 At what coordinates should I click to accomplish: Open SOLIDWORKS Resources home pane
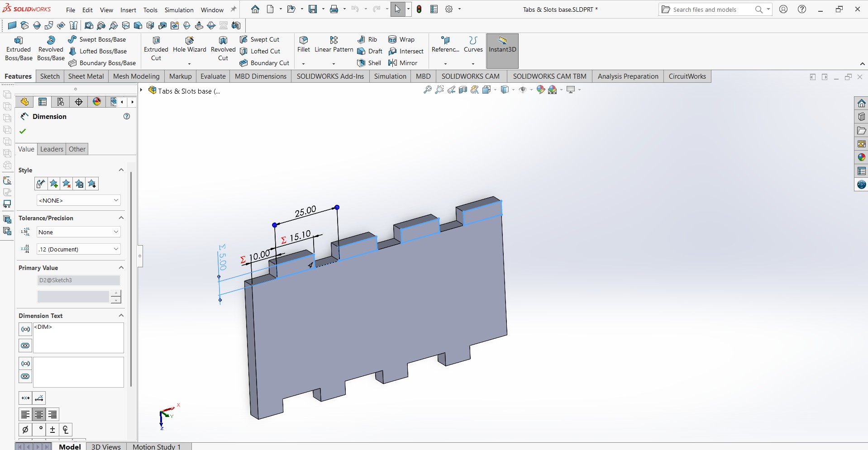click(x=861, y=103)
